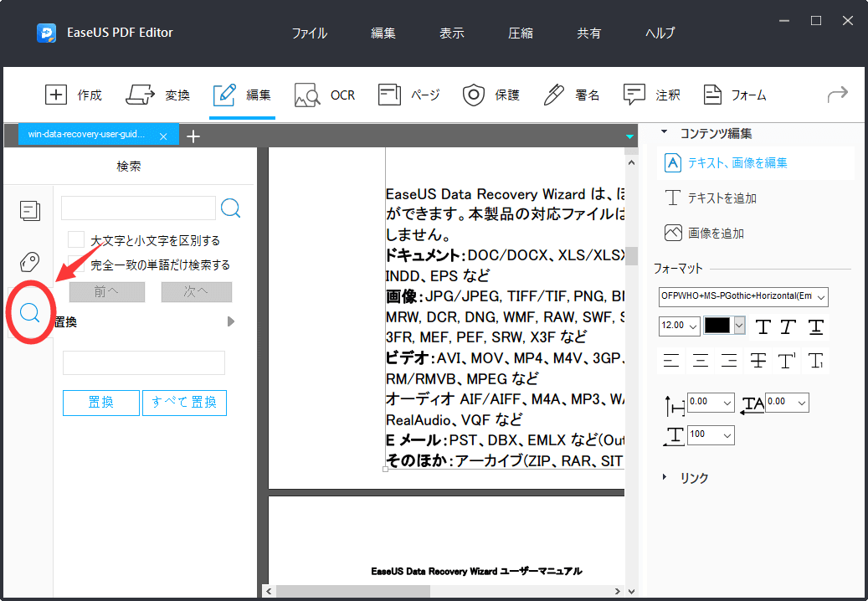Toggle bold text formatting
The image size is (868, 601).
tap(762, 326)
